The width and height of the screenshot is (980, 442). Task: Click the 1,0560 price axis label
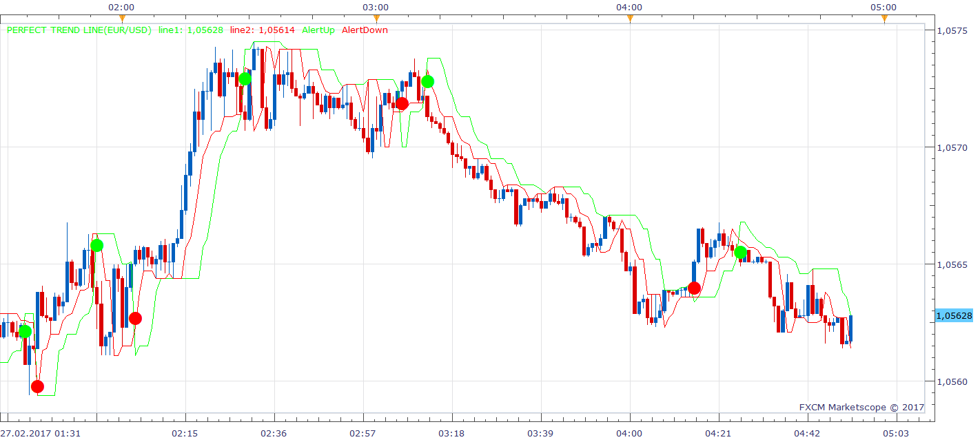[x=953, y=381]
